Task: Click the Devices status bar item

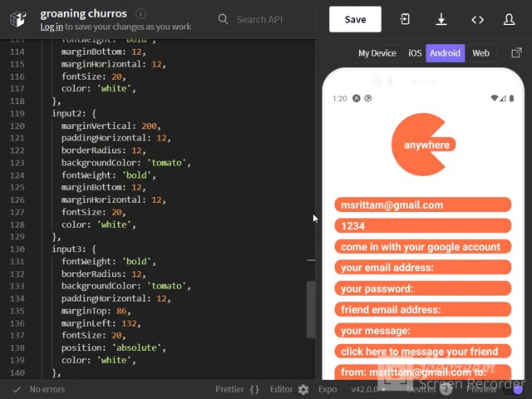Action: (429, 390)
